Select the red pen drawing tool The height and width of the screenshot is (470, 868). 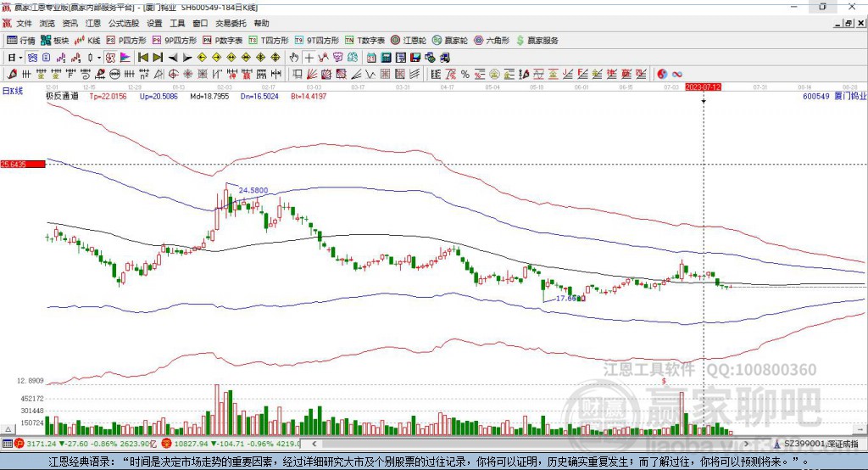pyautogui.click(x=12, y=75)
